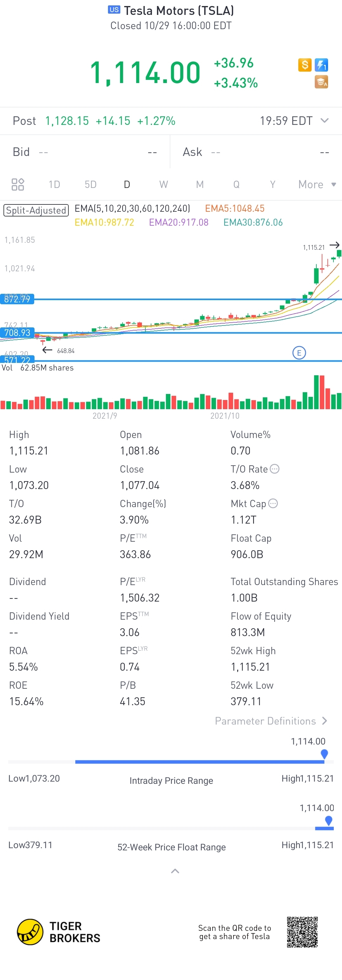Image resolution: width=342 pixels, height=980 pixels.
Task: Tap the EMA20:917.08 value
Action: pos(179,222)
